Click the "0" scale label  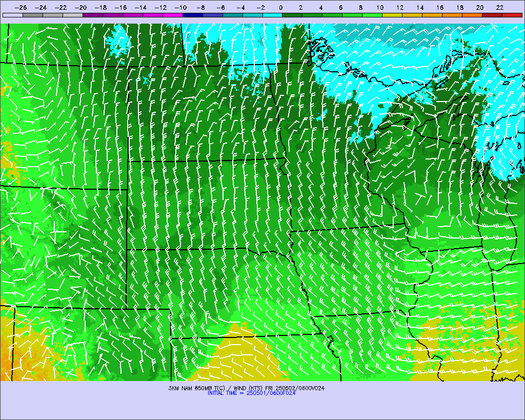coord(280,8)
